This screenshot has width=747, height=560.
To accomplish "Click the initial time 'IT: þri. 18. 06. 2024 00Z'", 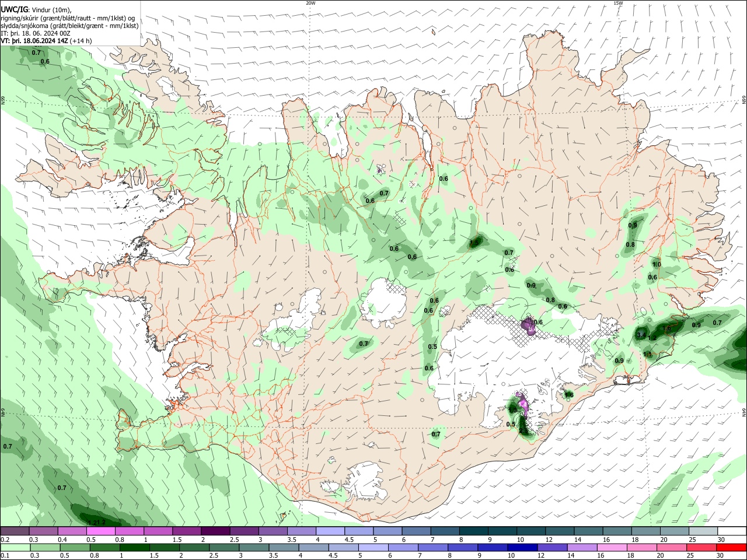I will 36,33.
